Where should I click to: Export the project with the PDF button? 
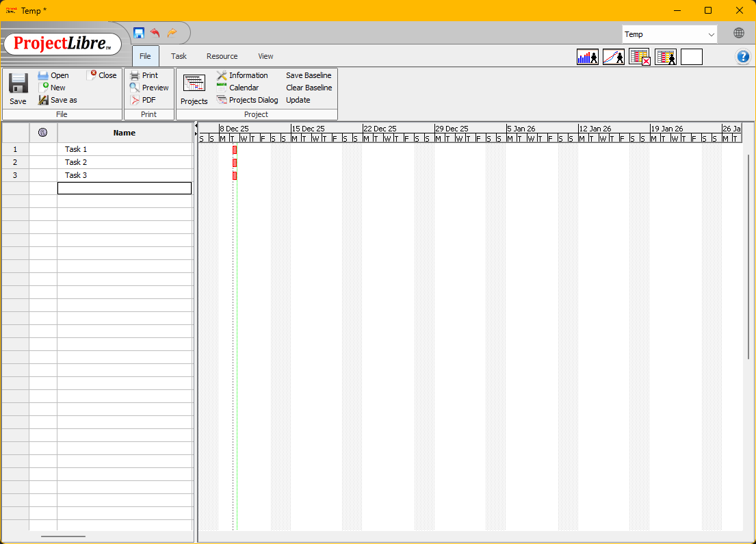tap(143, 100)
